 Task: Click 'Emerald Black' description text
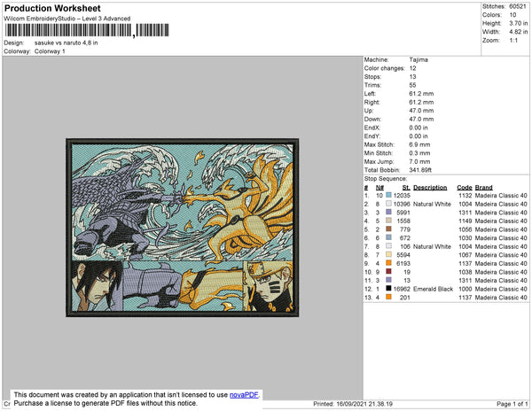coord(433,289)
